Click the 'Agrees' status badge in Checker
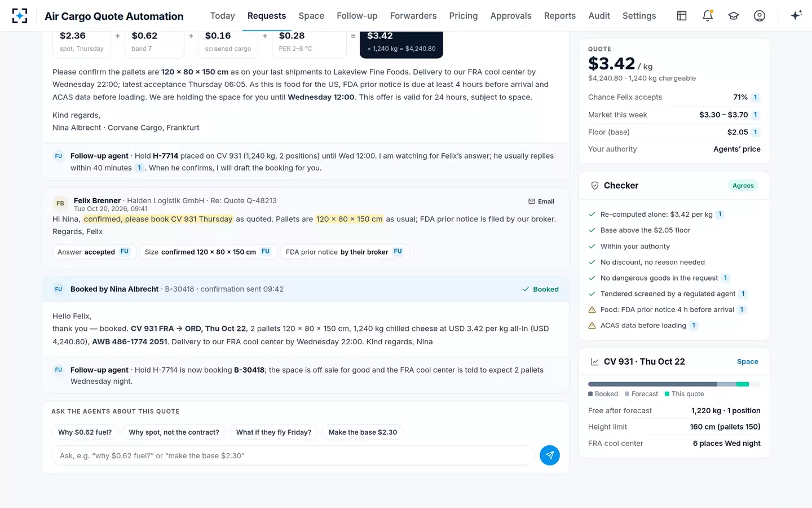 point(743,186)
